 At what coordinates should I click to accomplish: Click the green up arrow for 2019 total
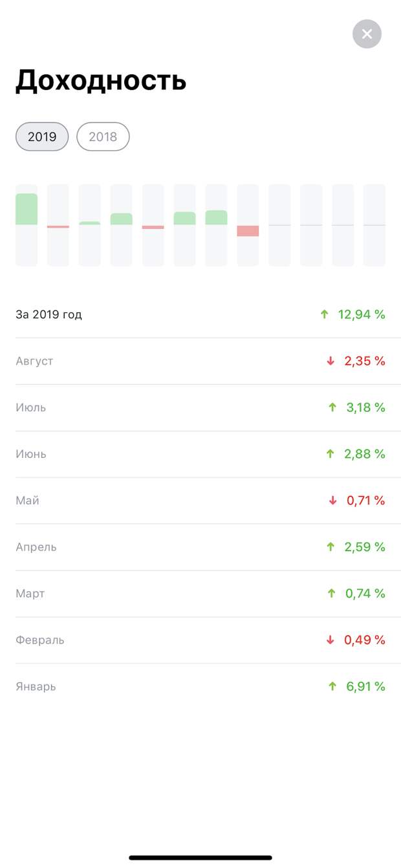pos(325,314)
